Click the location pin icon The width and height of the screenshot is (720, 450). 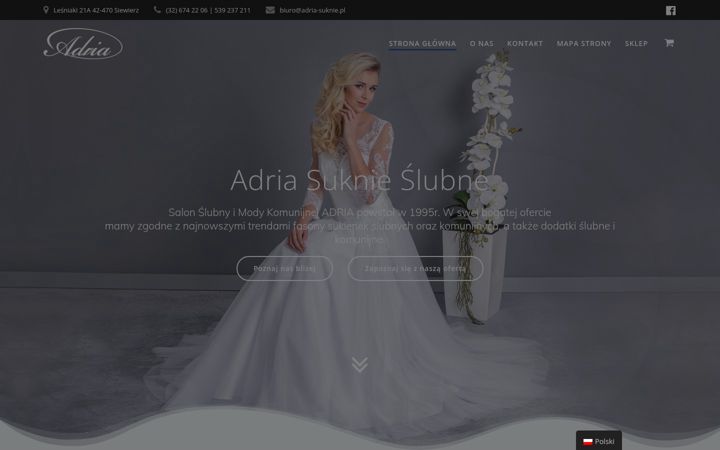46,10
